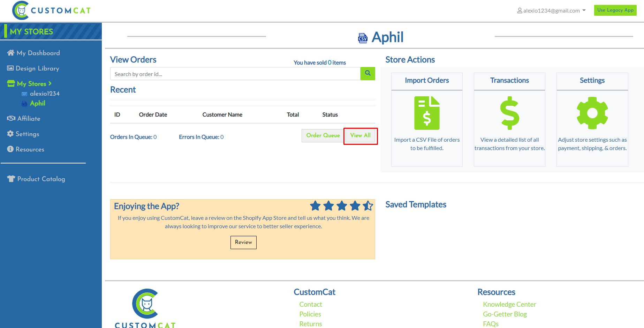Screen dimensions: 644x328
Task: Open the FAQs footer link
Action: pyautogui.click(x=491, y=324)
